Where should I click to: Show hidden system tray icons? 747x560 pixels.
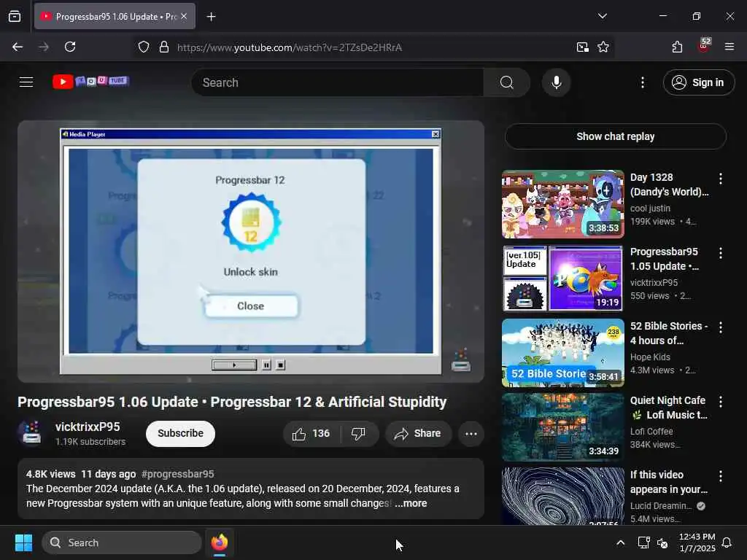click(x=620, y=542)
